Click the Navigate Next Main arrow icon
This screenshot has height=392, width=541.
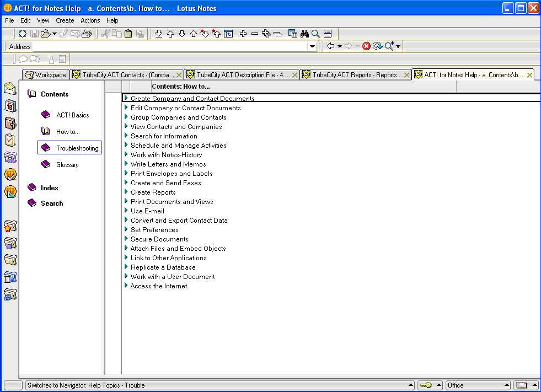pos(159,34)
